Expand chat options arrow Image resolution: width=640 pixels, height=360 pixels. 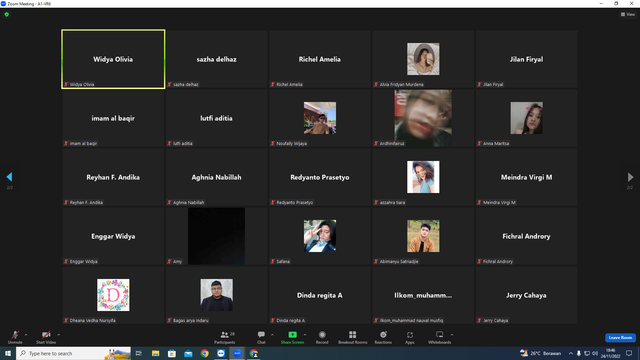272,335
